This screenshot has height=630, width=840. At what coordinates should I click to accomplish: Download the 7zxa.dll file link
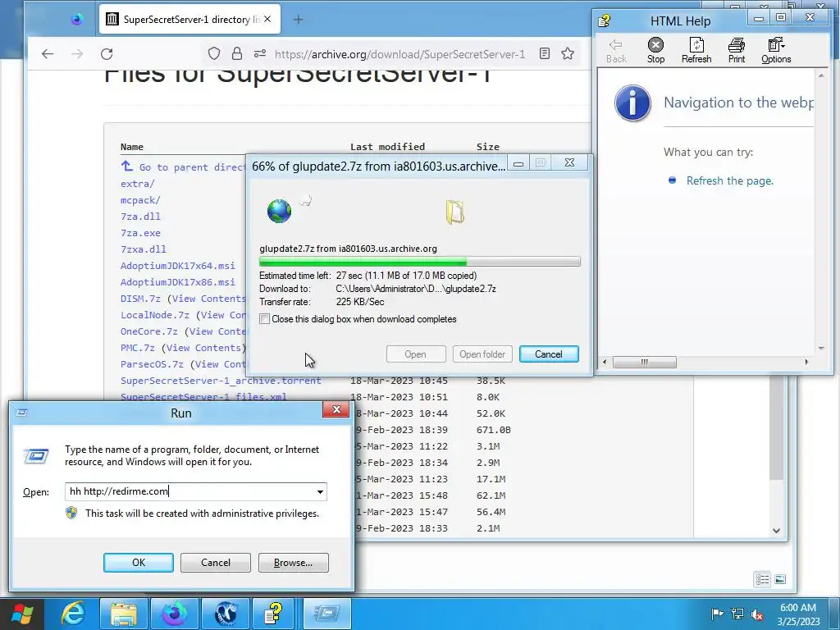(143, 249)
